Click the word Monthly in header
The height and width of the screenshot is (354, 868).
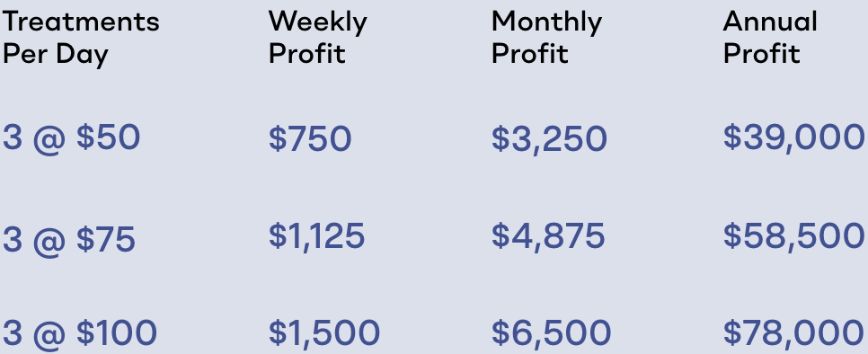tap(546, 23)
